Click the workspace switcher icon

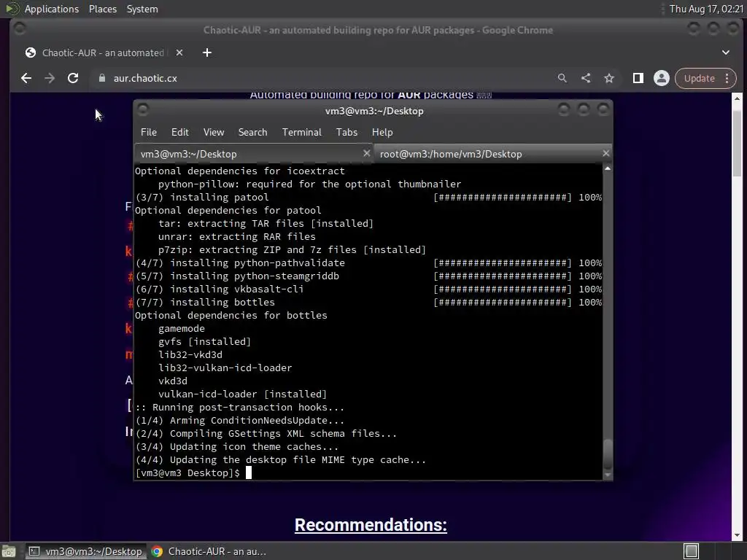coord(691,551)
